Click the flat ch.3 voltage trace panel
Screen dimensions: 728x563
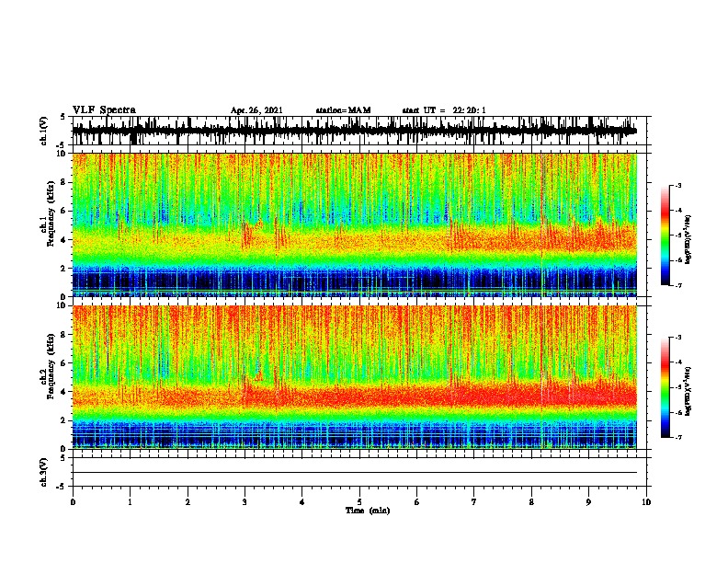point(359,472)
